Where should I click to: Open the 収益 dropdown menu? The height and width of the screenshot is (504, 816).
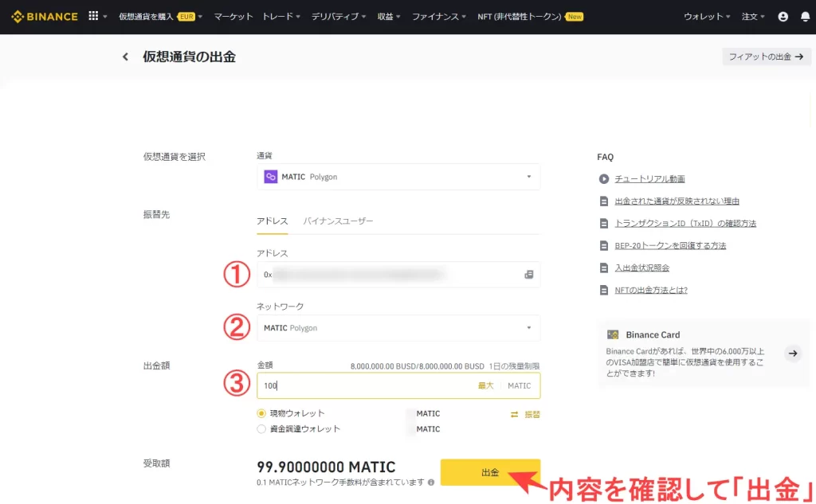tap(389, 17)
